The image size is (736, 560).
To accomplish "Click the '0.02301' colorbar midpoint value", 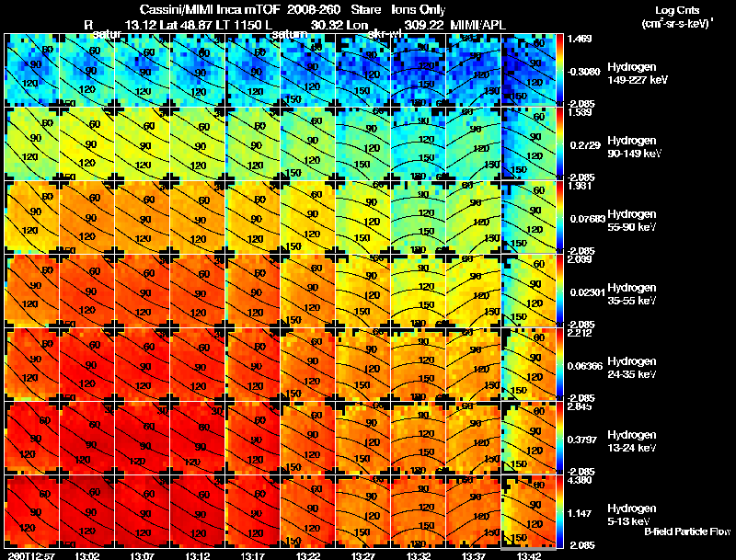I will 587,292.
